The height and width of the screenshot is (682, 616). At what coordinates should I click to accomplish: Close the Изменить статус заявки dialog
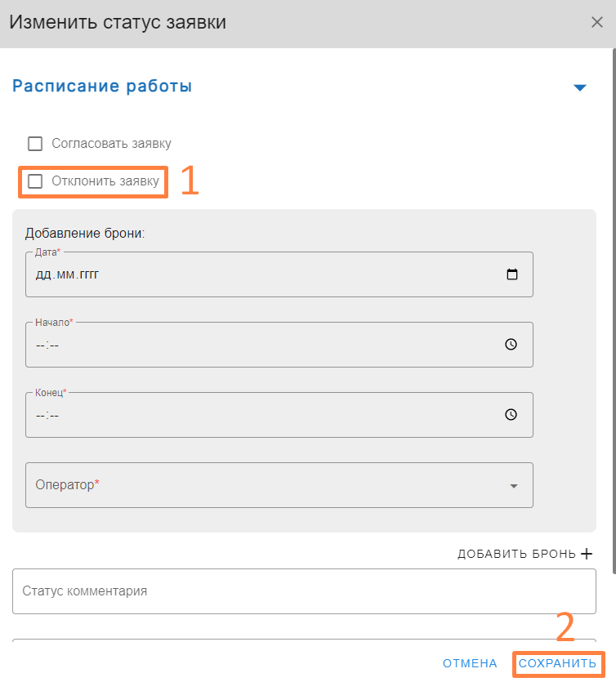pos(596,23)
